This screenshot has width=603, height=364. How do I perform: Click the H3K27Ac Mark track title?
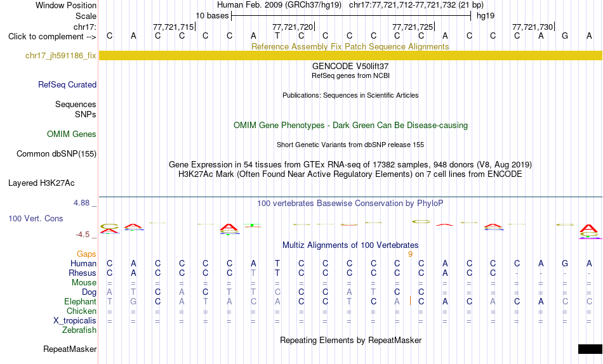pos(350,174)
